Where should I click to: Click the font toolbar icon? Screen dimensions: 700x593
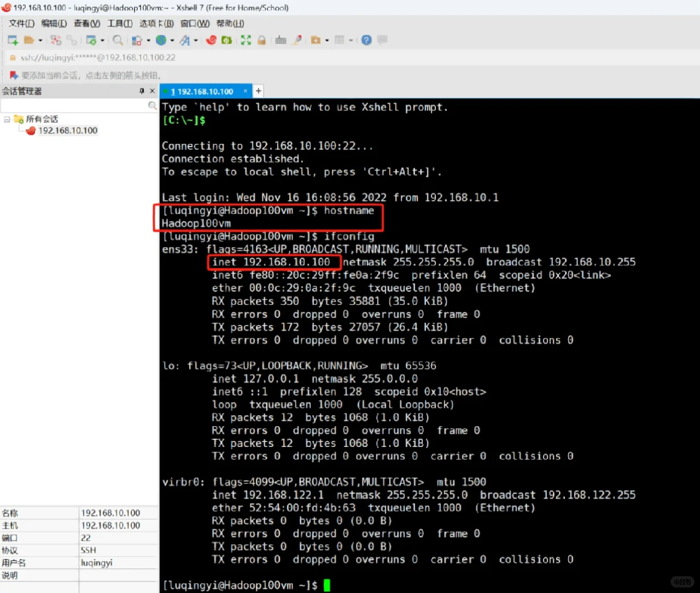185,40
